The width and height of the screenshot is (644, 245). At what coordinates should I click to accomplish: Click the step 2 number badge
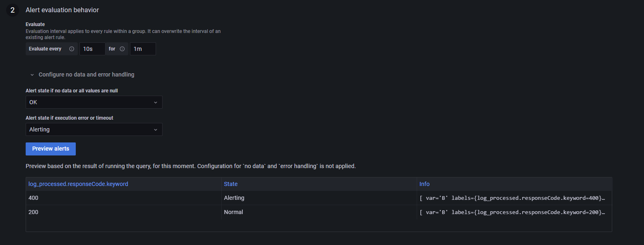[x=13, y=10]
